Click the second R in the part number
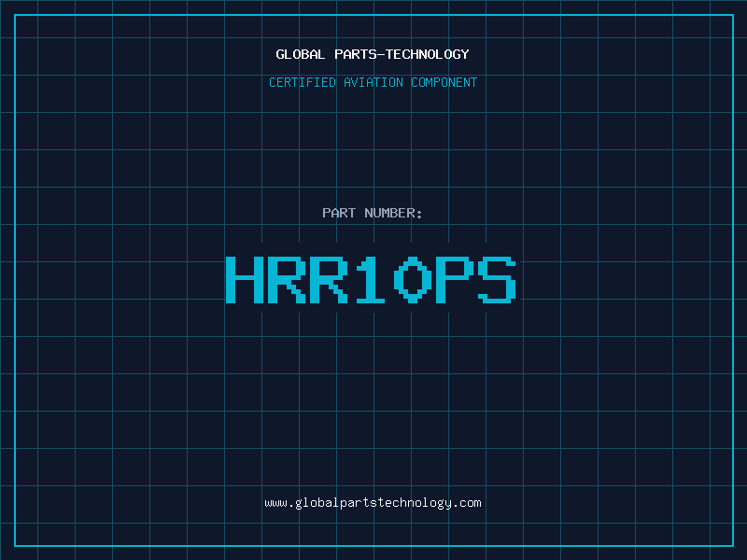The height and width of the screenshot is (560, 747). 329,280
